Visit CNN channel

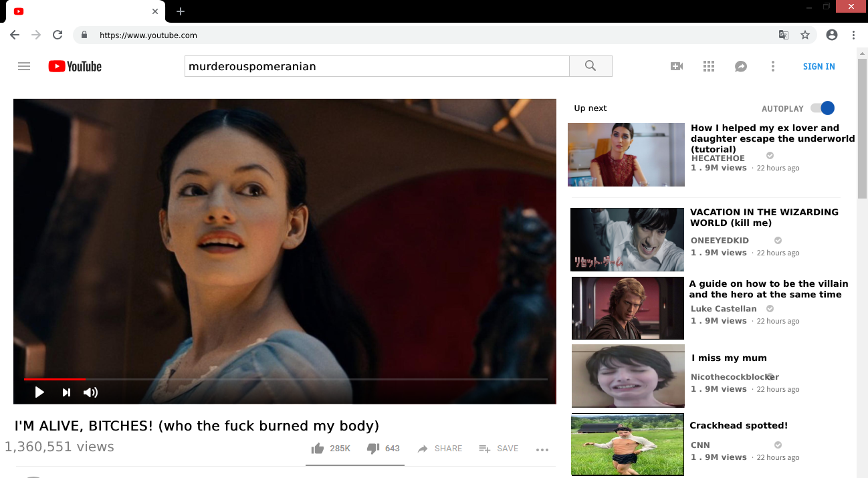(x=700, y=445)
